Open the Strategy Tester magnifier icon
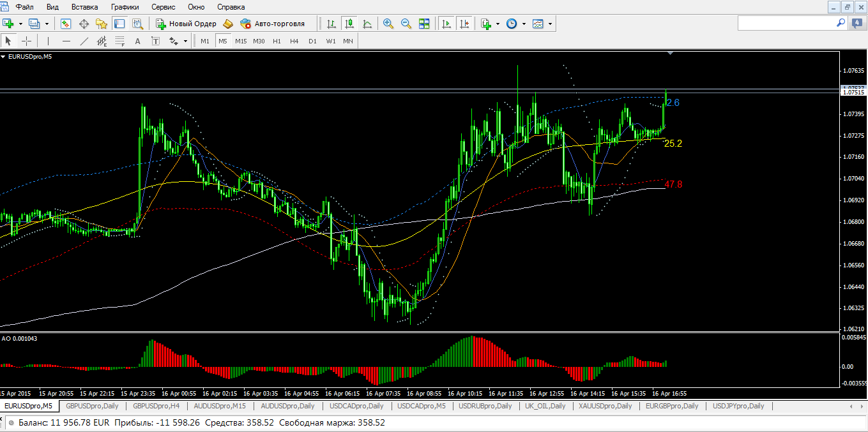 click(x=137, y=24)
